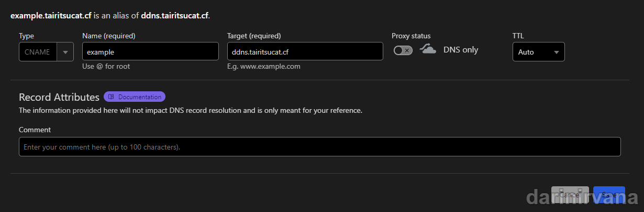Click the arrow beside CNAME type
The image size is (644, 212).
coord(65,52)
